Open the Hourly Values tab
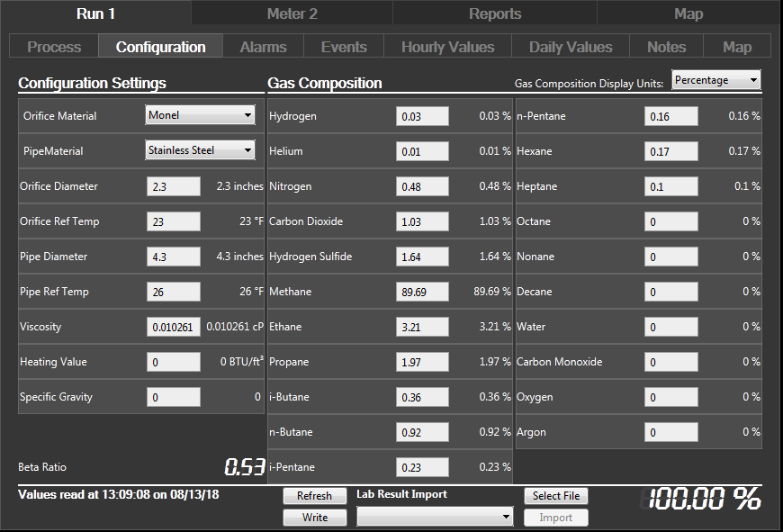This screenshot has height=532, width=783. (x=447, y=47)
